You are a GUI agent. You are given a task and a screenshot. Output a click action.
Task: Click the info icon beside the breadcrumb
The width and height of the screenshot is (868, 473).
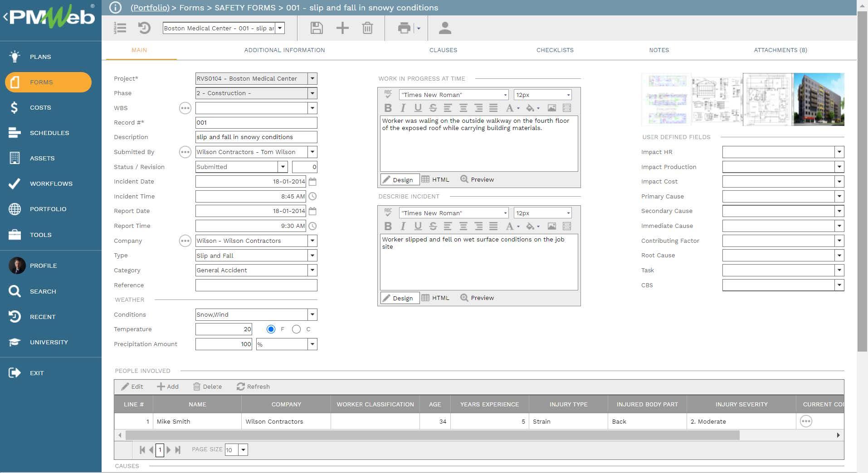click(116, 8)
